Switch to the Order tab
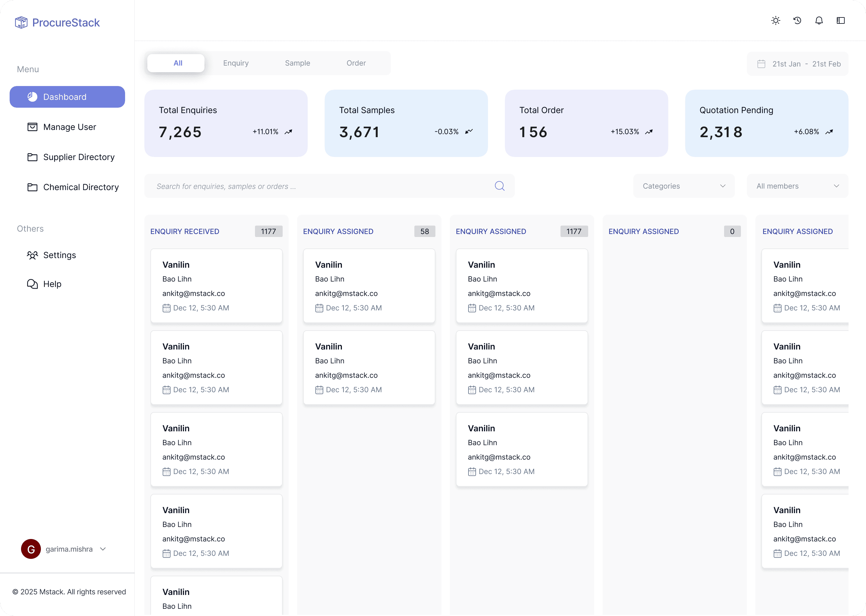This screenshot has width=866, height=616. click(356, 63)
